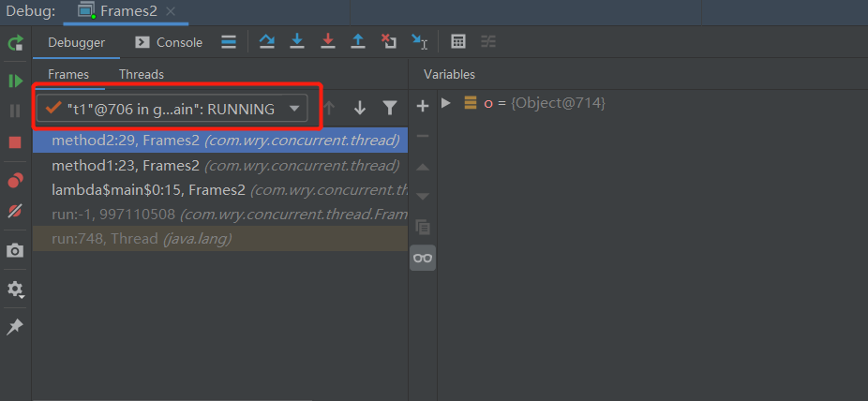This screenshot has height=401, width=868.
Task: Toggle the pin tab icon
Action: (15, 327)
